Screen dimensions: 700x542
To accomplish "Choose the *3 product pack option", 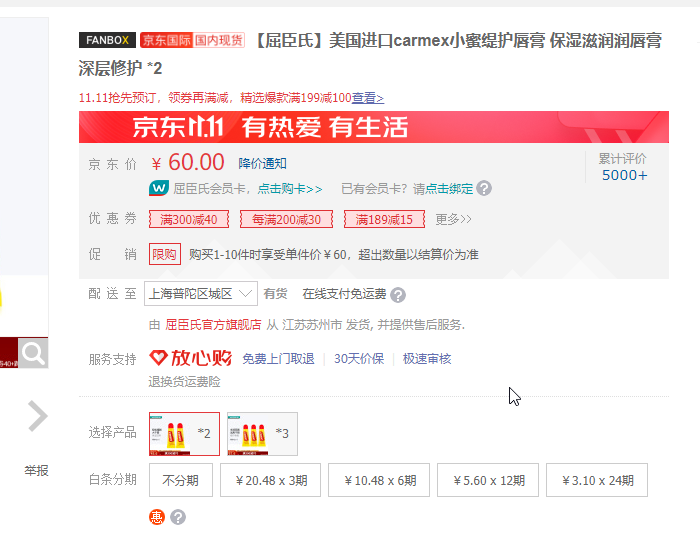I will tap(262, 434).
